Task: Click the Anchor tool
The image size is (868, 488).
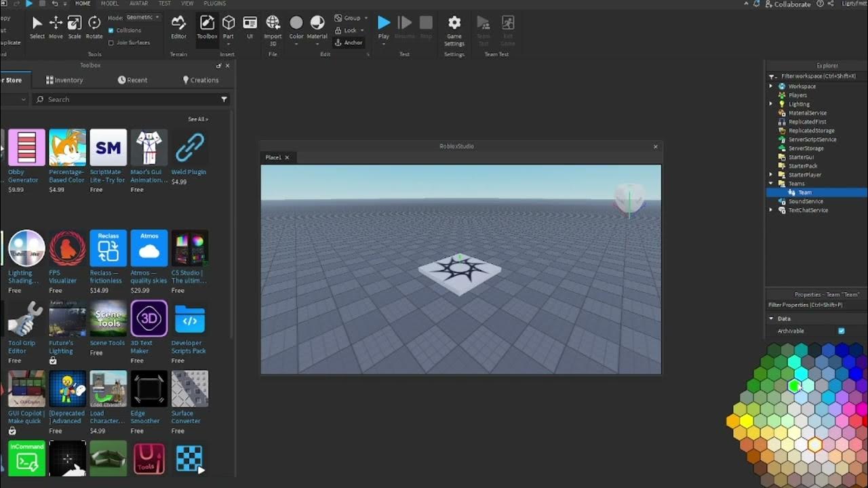Action: [x=349, y=42]
